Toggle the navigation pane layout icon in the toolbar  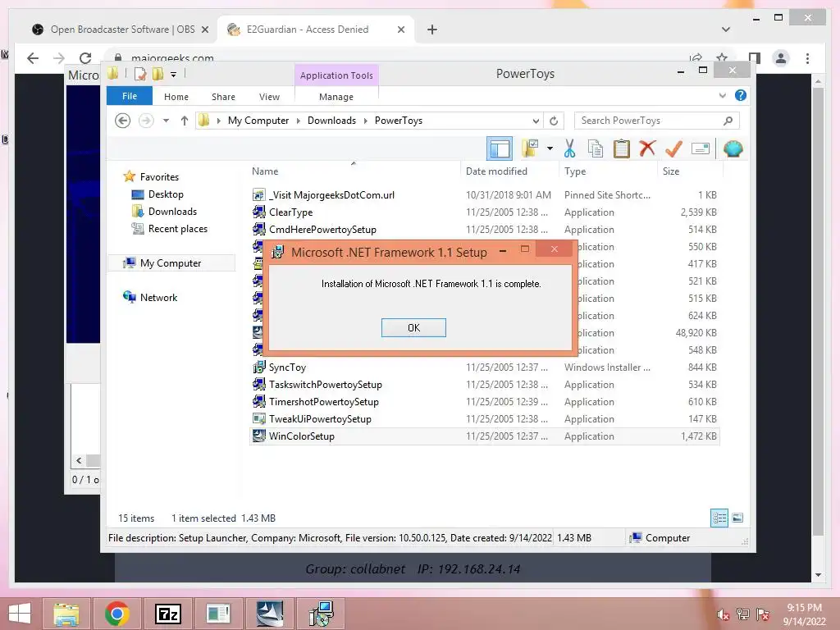(x=500, y=148)
